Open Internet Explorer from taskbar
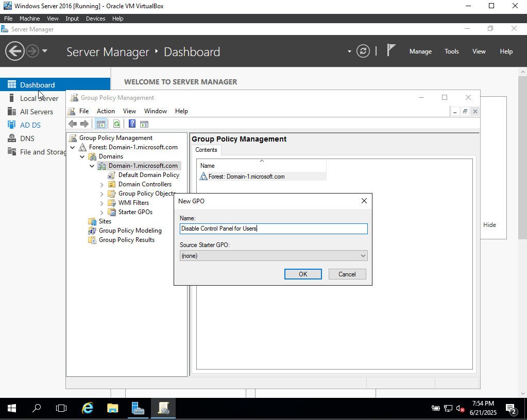 (88, 408)
